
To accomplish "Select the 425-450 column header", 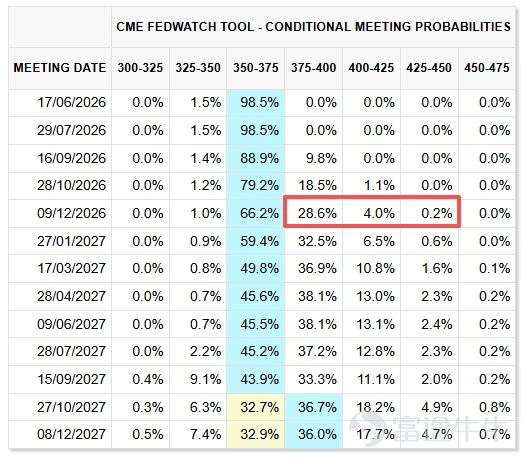I will [x=429, y=68].
